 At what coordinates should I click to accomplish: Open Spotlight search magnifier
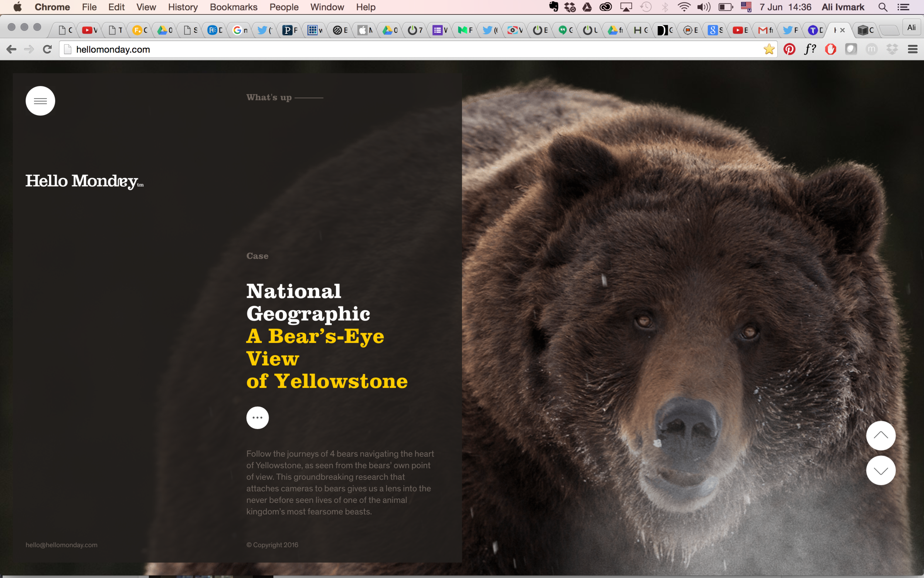[883, 7]
